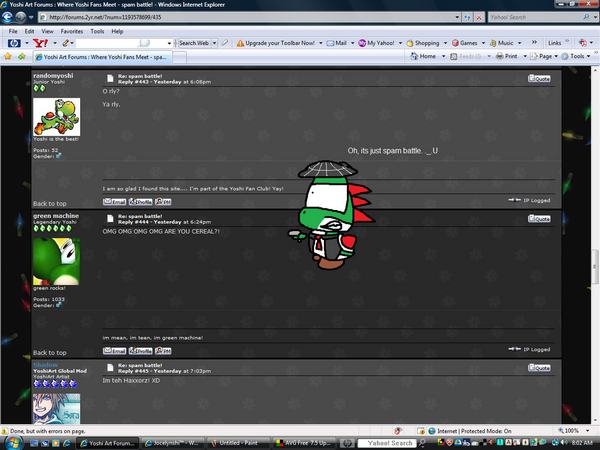Open recent pages dropdown next to Forward

[31, 17]
